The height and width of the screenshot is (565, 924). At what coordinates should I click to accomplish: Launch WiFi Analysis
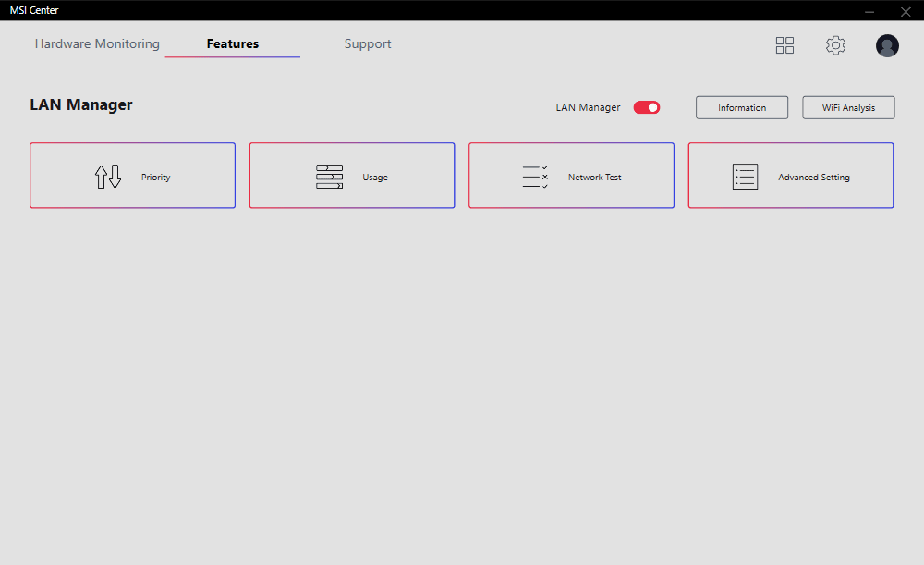click(x=848, y=107)
